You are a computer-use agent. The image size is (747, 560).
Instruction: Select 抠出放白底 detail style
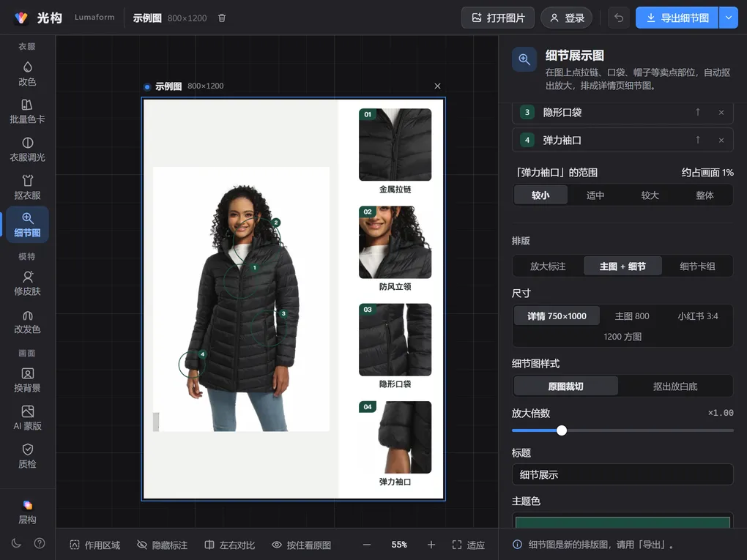pyautogui.click(x=675, y=387)
